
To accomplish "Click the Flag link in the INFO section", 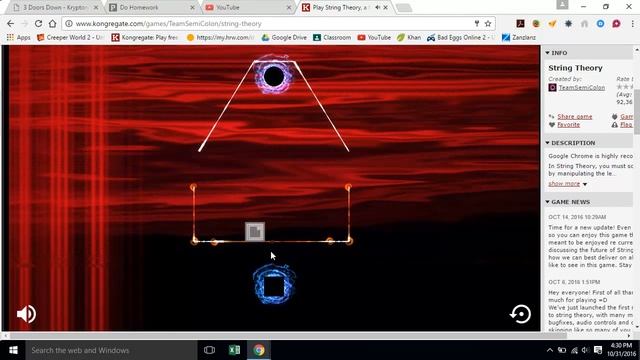I will [x=626, y=125].
